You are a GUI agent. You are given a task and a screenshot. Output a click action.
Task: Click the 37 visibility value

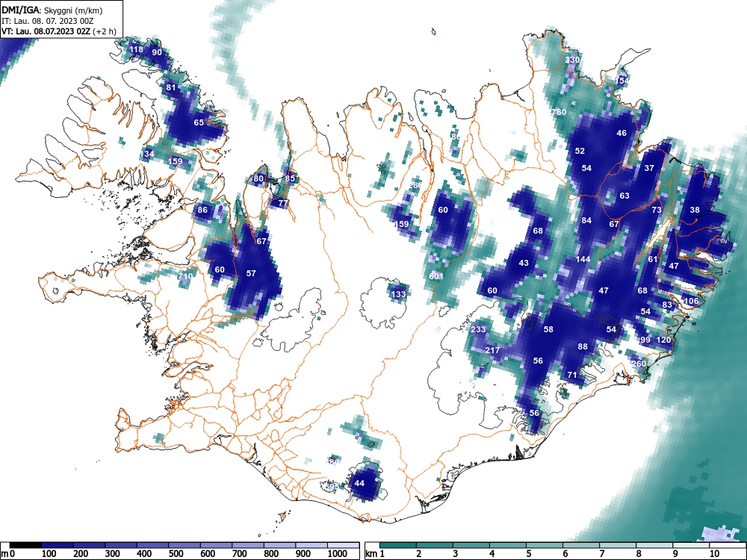click(x=649, y=168)
